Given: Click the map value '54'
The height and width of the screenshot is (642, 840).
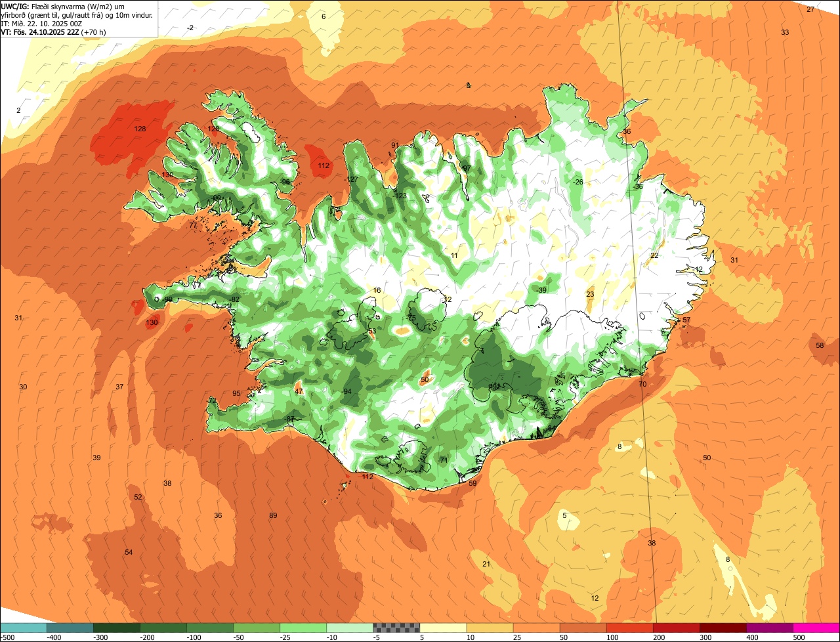Looking at the screenshot, I should click(x=129, y=552).
